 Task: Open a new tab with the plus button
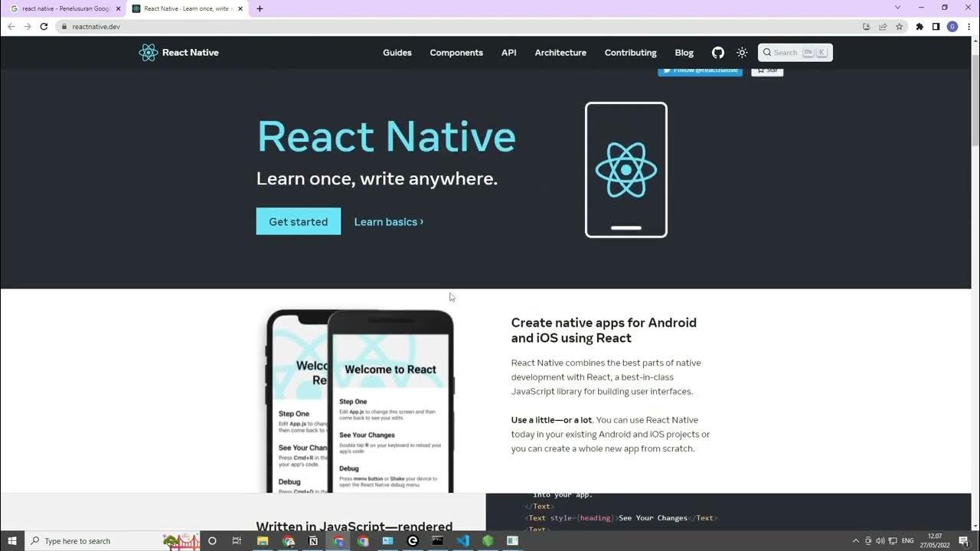[260, 9]
